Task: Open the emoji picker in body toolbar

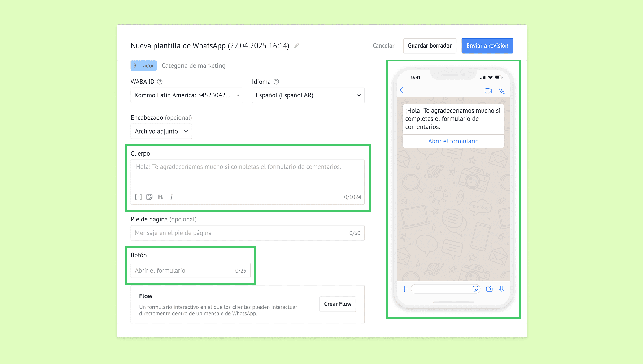Action: click(149, 197)
